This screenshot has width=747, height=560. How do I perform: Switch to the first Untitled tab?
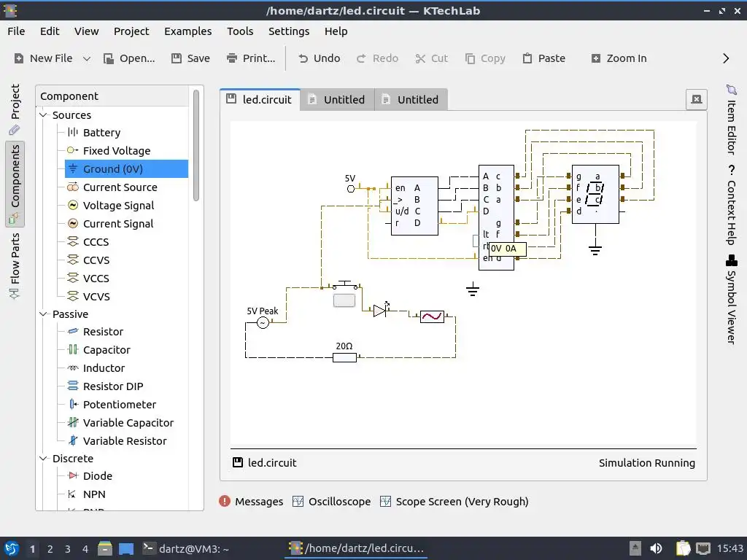tap(337, 99)
